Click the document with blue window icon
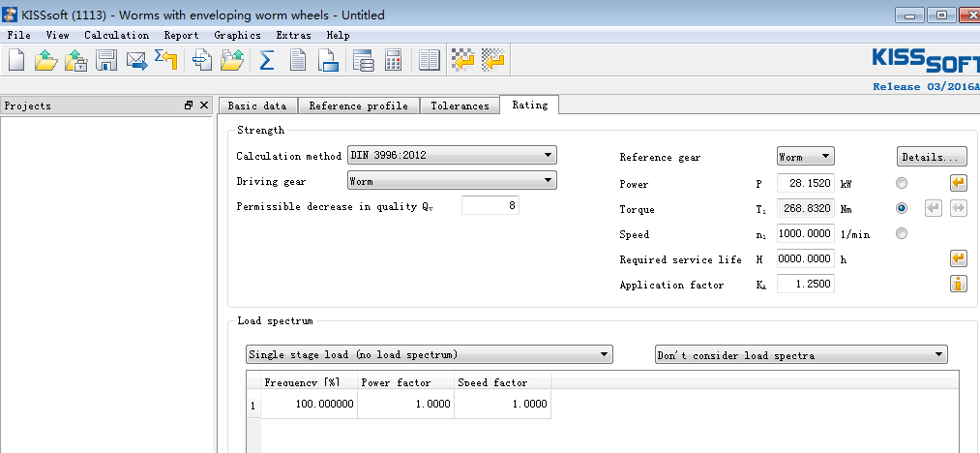Viewport: 980px width, 453px height. point(328,61)
